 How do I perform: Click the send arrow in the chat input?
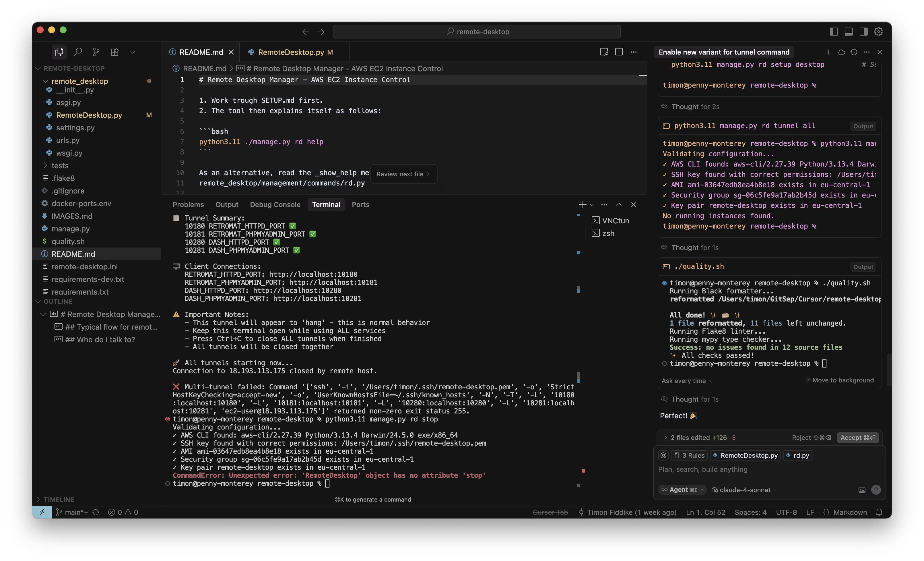[876, 490]
